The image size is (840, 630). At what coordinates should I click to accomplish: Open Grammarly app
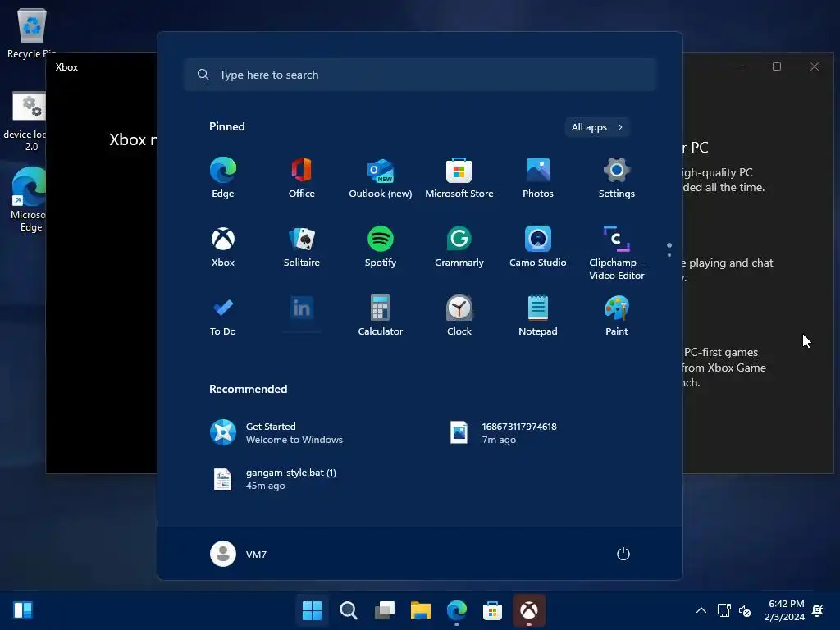click(x=459, y=246)
